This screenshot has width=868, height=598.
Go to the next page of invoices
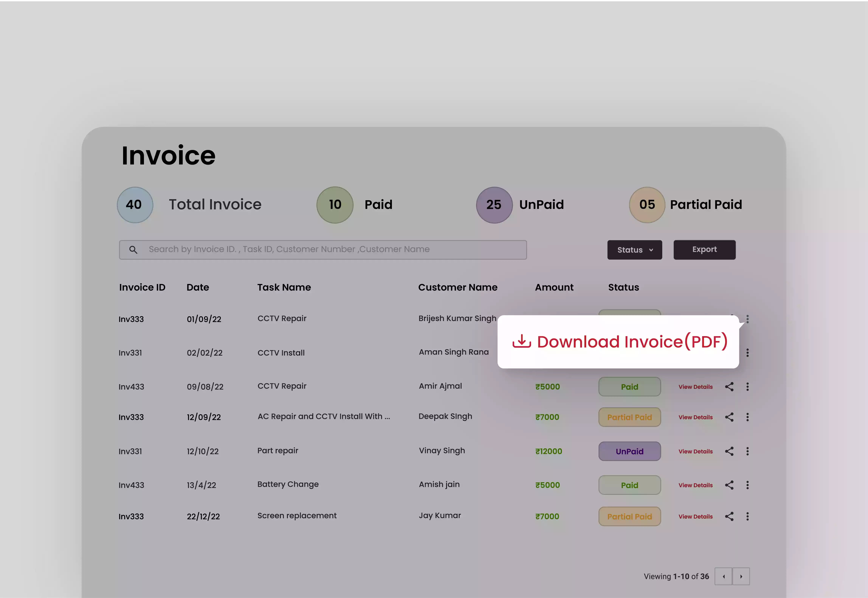click(741, 576)
